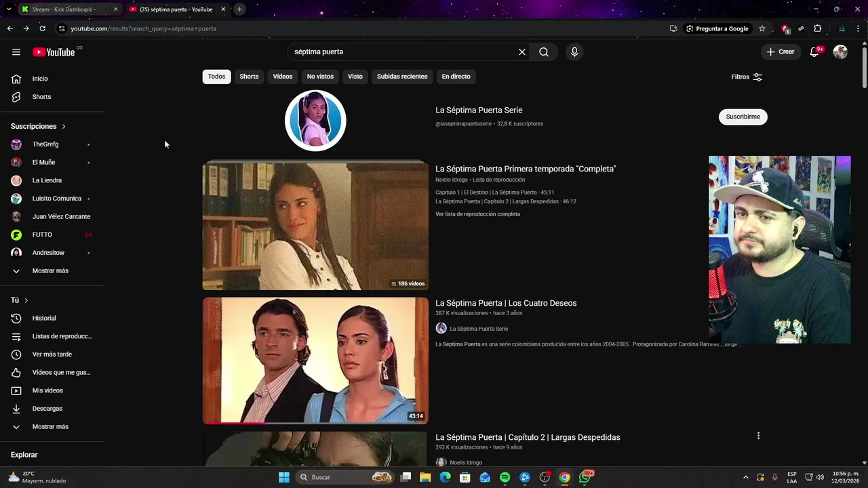
Task: Open File Explorer from the taskbar
Action: (x=425, y=477)
